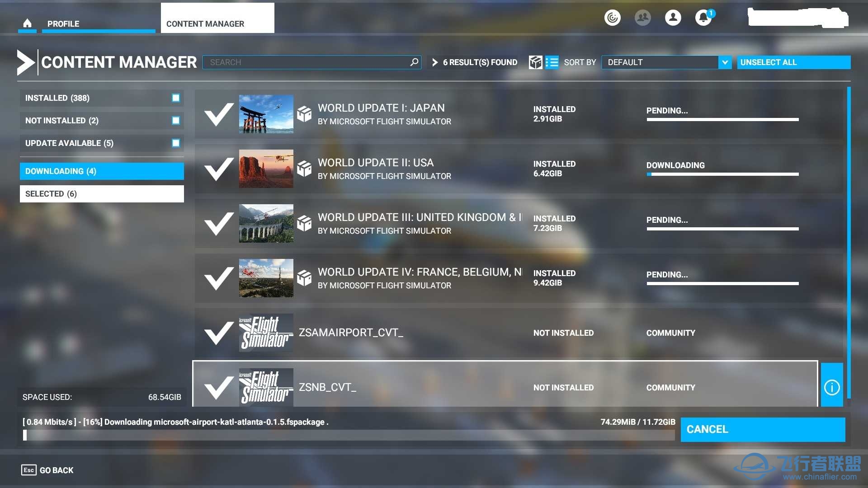
Task: Drag the active download progress bar
Action: 722,174
